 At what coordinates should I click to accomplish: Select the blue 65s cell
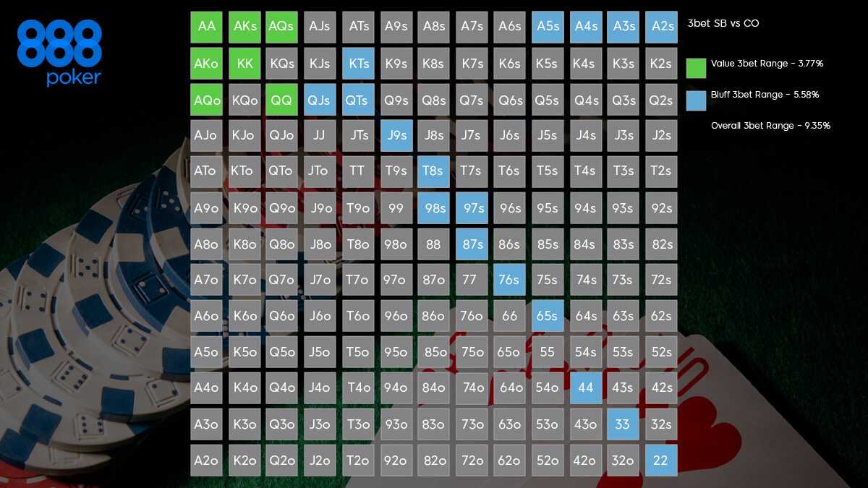(x=548, y=316)
